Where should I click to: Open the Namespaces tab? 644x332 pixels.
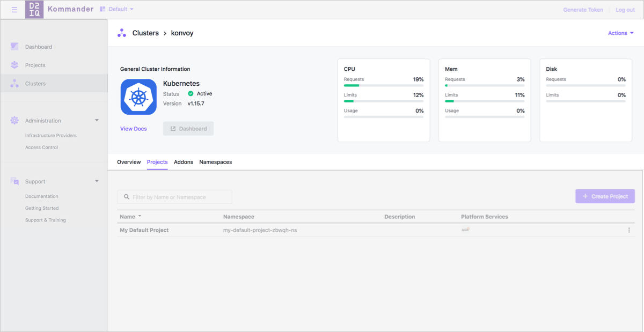click(x=215, y=162)
